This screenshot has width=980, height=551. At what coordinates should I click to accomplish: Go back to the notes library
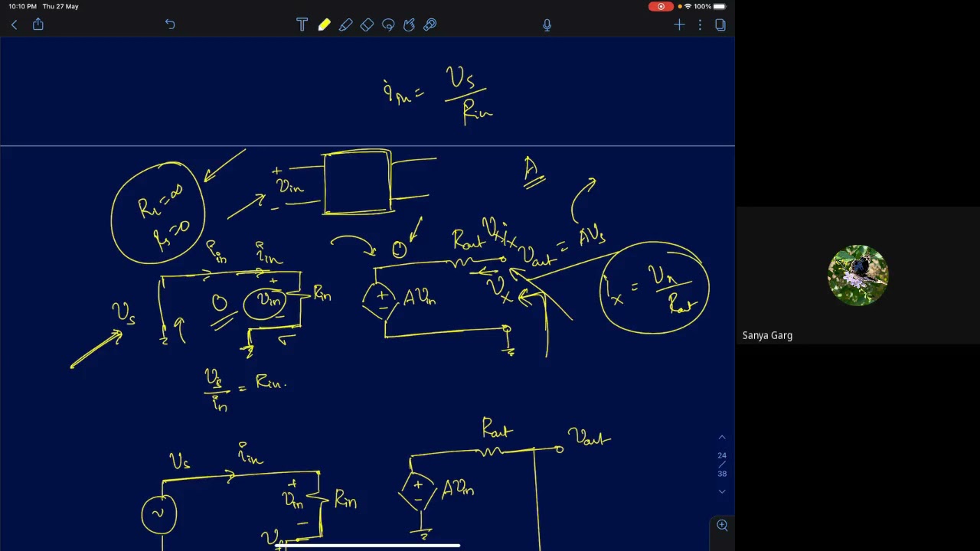point(14,24)
